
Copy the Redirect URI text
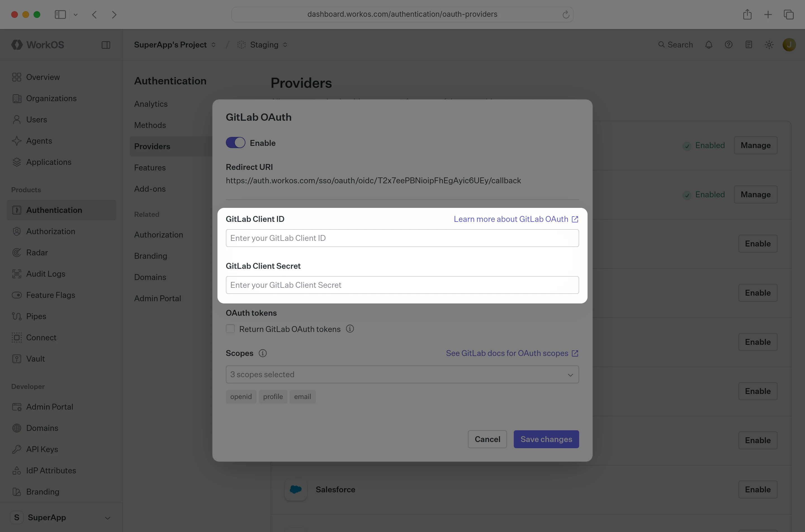pos(373,180)
